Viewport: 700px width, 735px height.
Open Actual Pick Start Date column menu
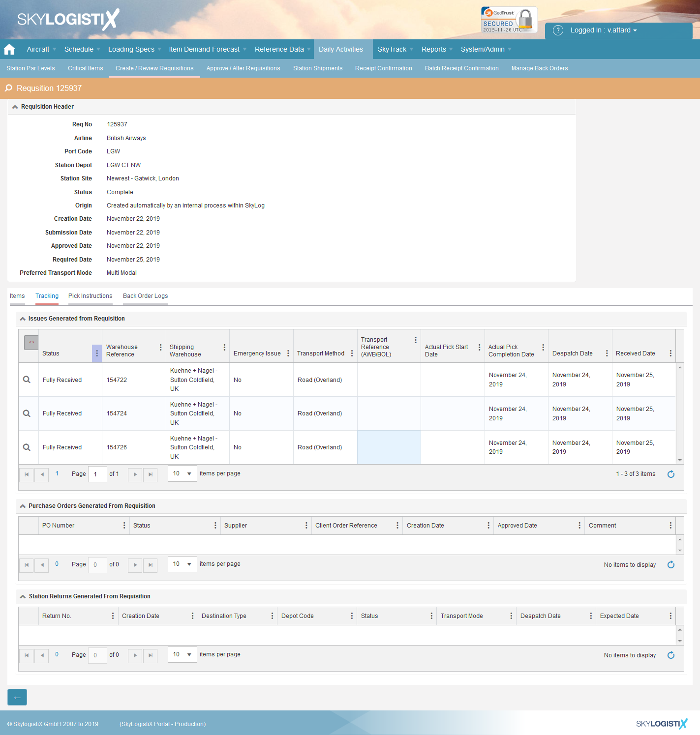(x=479, y=347)
